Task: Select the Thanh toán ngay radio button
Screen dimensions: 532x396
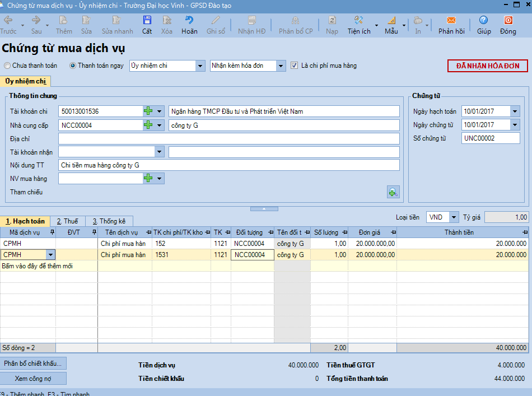Action: tap(73, 66)
